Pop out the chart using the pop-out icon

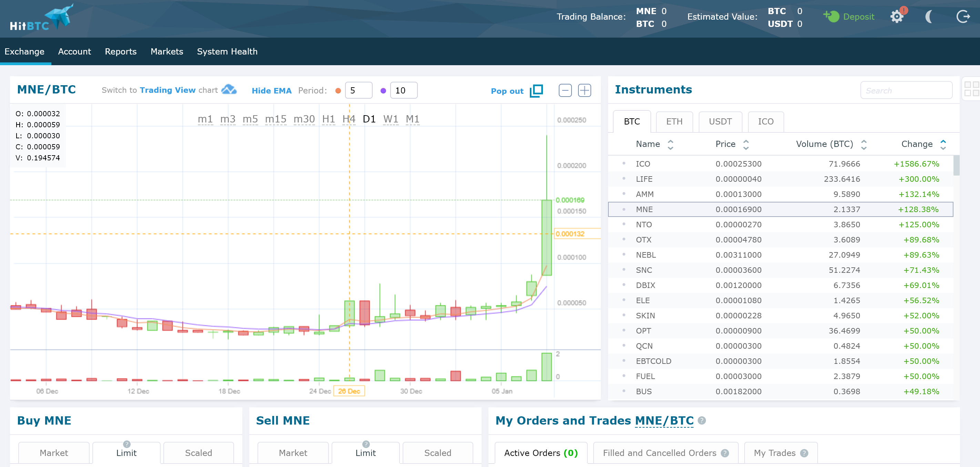pyautogui.click(x=536, y=91)
